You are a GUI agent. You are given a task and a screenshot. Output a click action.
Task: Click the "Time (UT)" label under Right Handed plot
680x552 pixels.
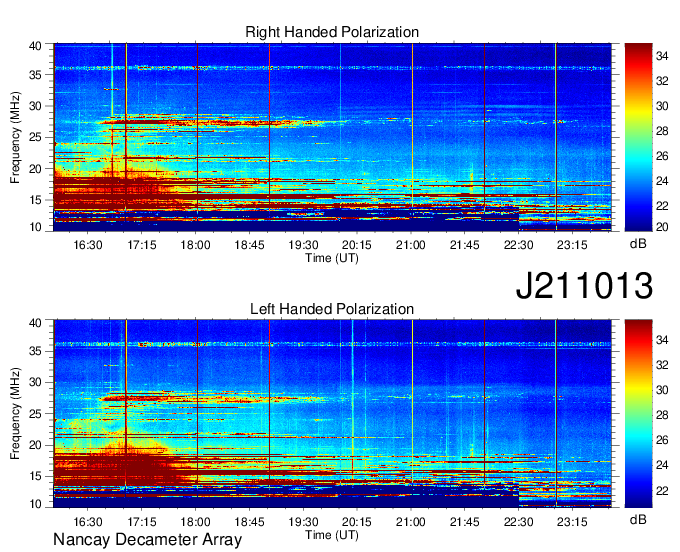(332, 258)
